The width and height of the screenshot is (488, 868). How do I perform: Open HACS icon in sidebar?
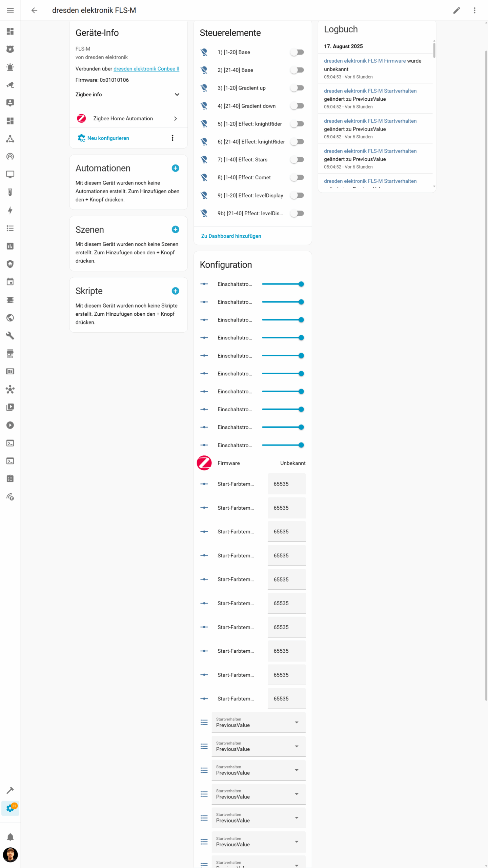[11, 354]
